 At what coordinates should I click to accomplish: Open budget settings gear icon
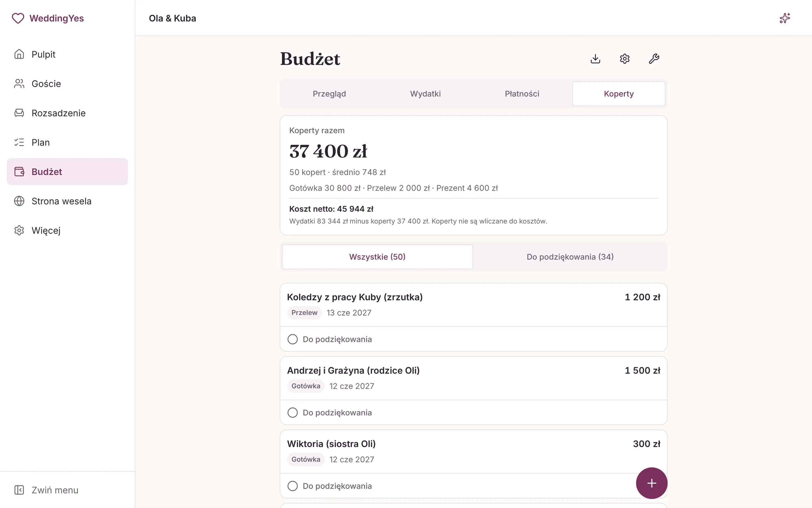625,59
